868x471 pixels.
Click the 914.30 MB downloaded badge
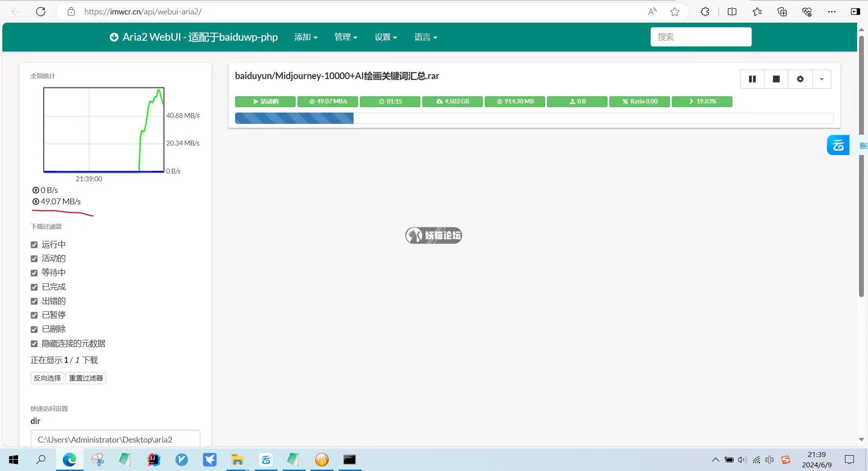tap(514, 101)
